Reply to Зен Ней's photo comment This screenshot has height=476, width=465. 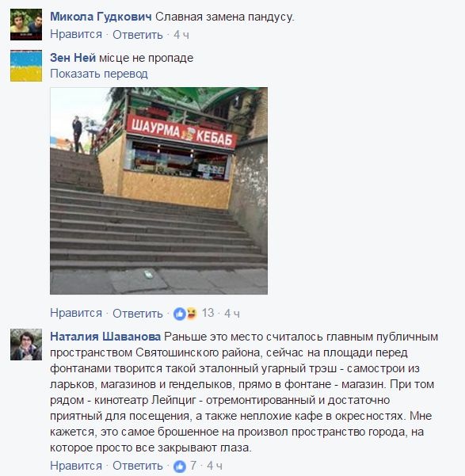[x=138, y=314]
